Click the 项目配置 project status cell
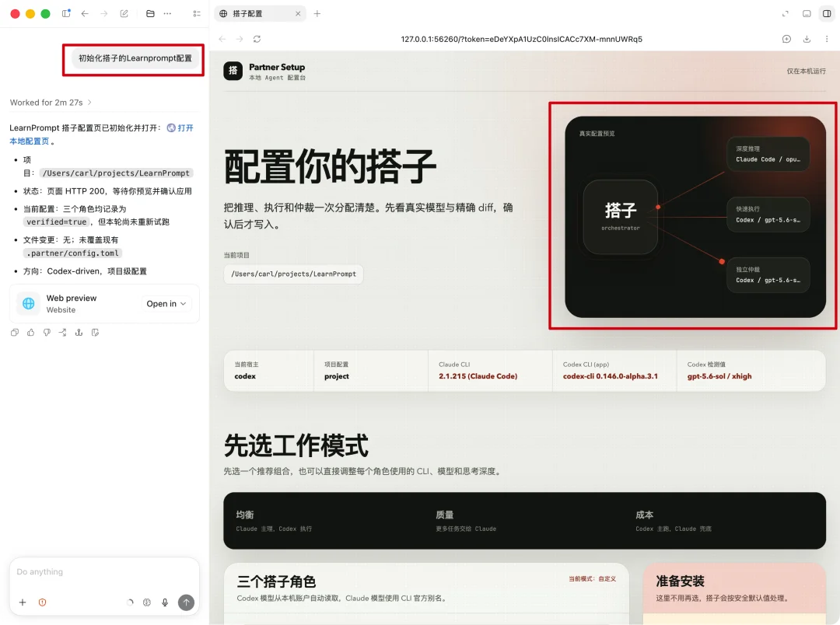 tap(371, 371)
